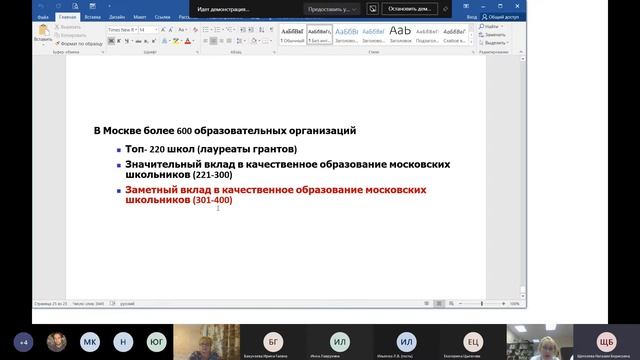Image resolution: width=640 pixels, height=360 pixels.
Task: Click the Вход sign-in link
Action: click(471, 17)
